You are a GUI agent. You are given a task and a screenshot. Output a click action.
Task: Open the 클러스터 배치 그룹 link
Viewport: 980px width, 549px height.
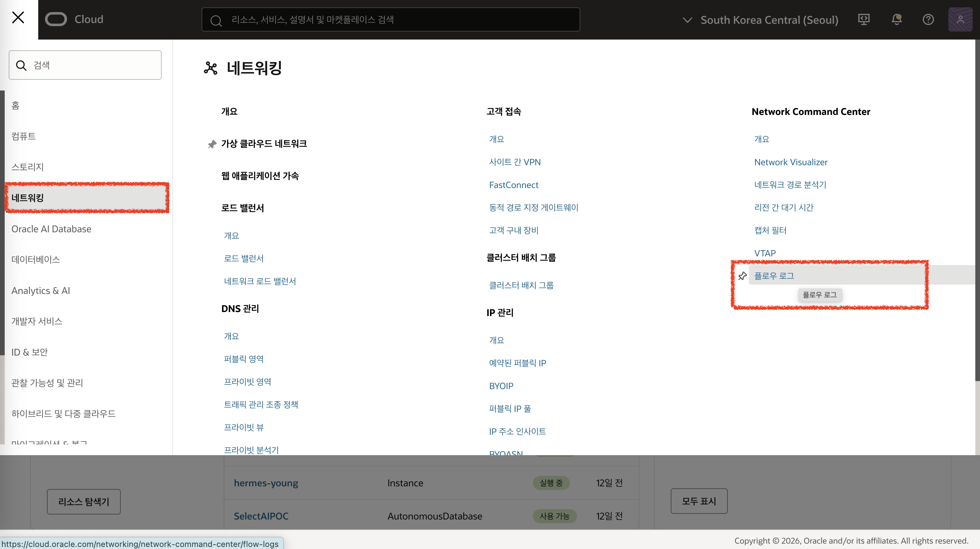tap(521, 285)
